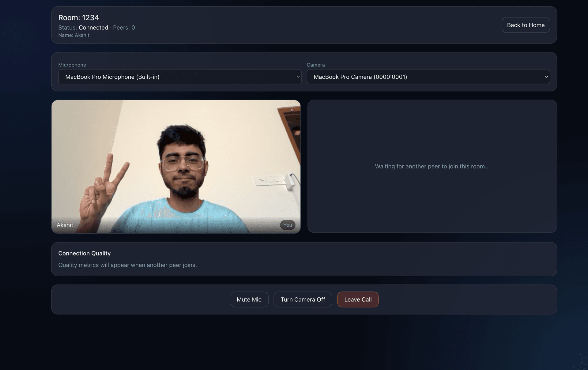Click the camera selector chevron arrow

pyautogui.click(x=547, y=77)
